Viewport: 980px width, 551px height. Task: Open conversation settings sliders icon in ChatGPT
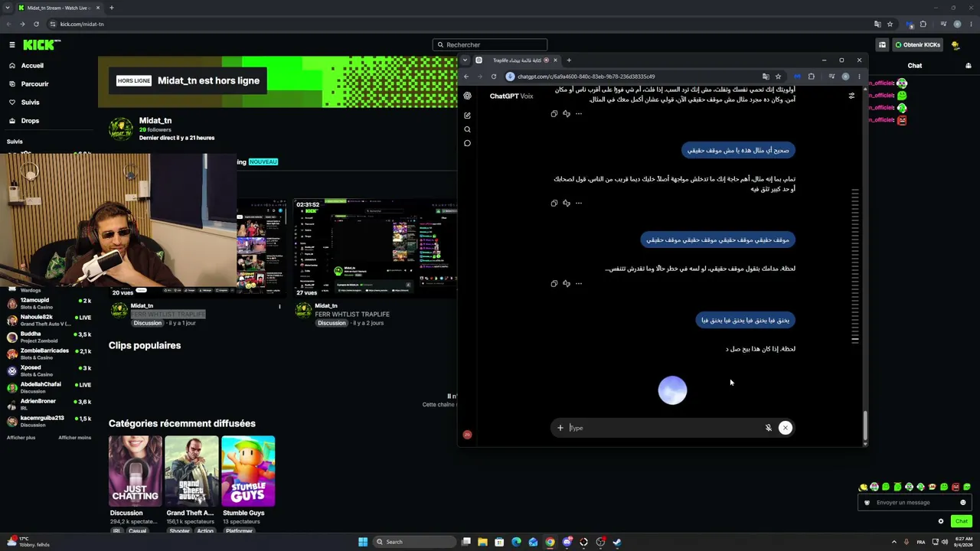click(x=851, y=96)
